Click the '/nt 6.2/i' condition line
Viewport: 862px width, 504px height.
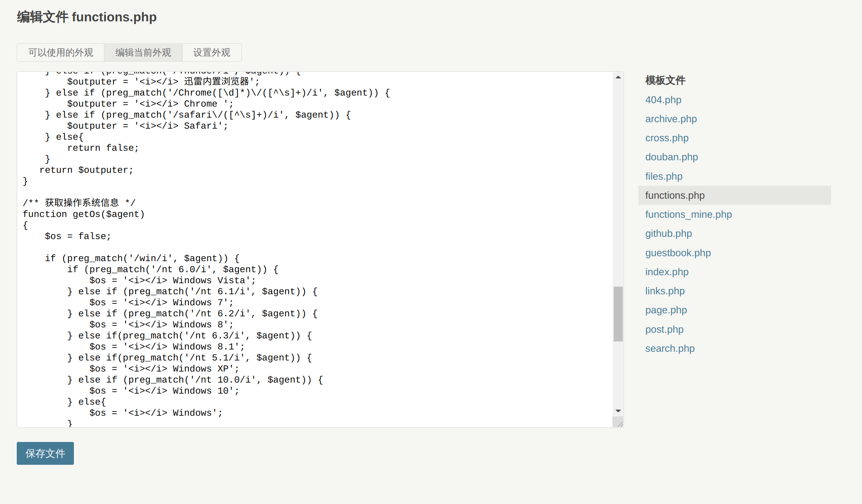192,313
